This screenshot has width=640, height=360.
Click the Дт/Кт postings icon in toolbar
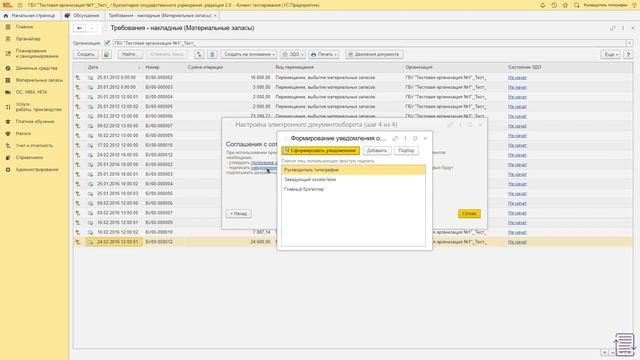[199, 54]
